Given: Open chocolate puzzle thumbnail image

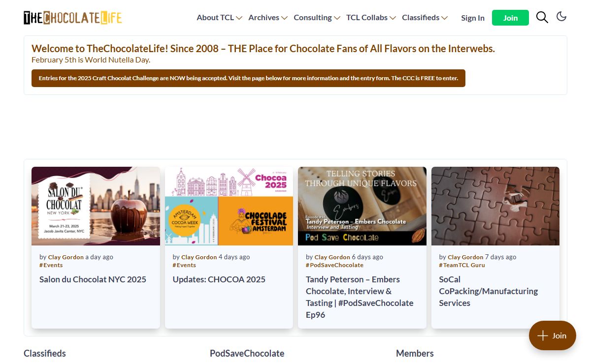Looking at the screenshot, I should (x=495, y=206).
